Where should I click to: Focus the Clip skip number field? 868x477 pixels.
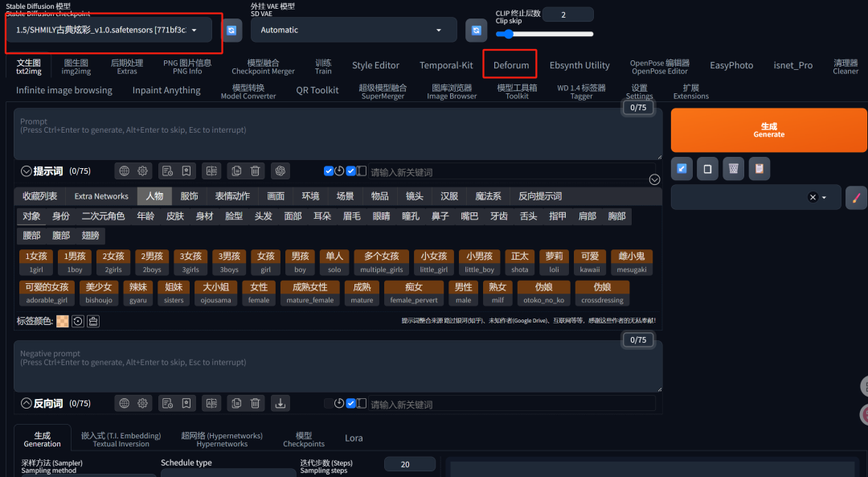point(568,14)
